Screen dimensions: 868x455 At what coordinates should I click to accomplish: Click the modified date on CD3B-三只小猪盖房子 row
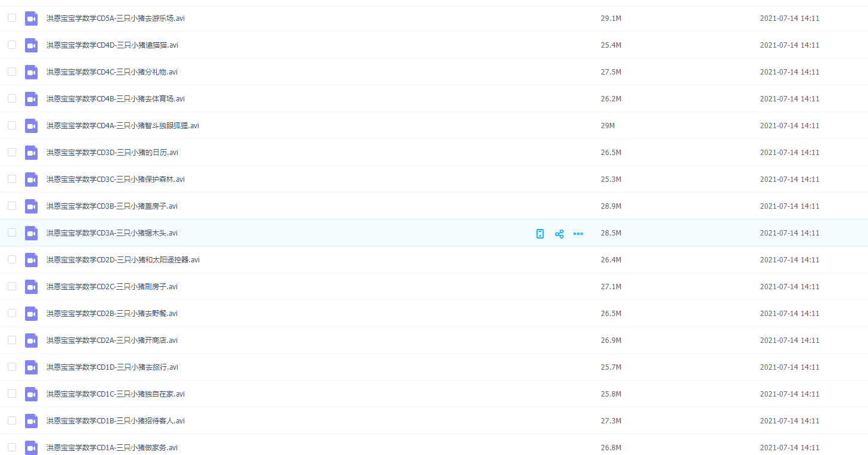[x=789, y=206]
